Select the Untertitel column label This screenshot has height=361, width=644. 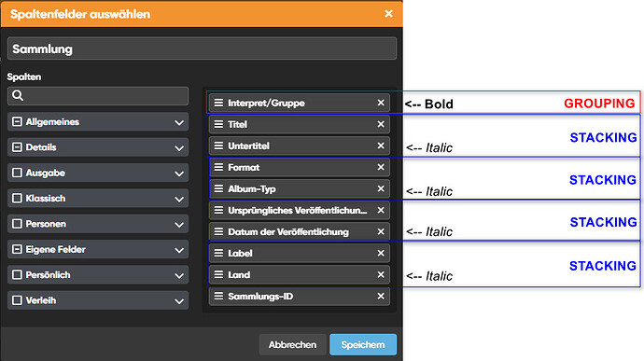248,146
